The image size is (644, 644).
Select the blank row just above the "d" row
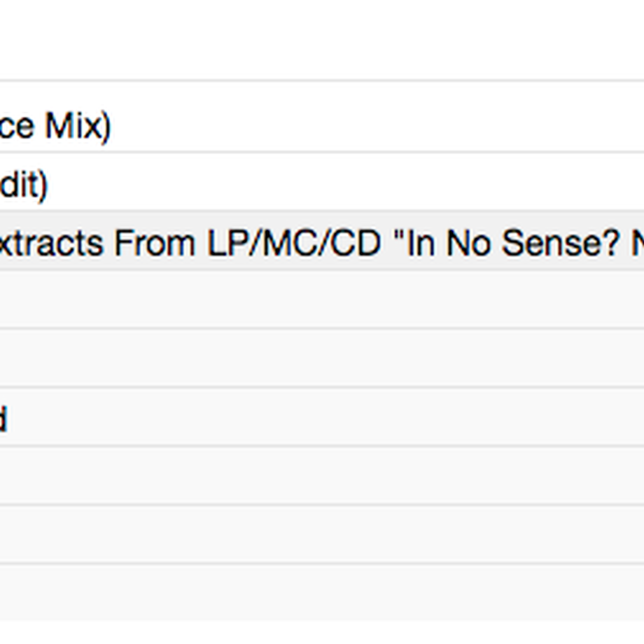[x=322, y=358]
